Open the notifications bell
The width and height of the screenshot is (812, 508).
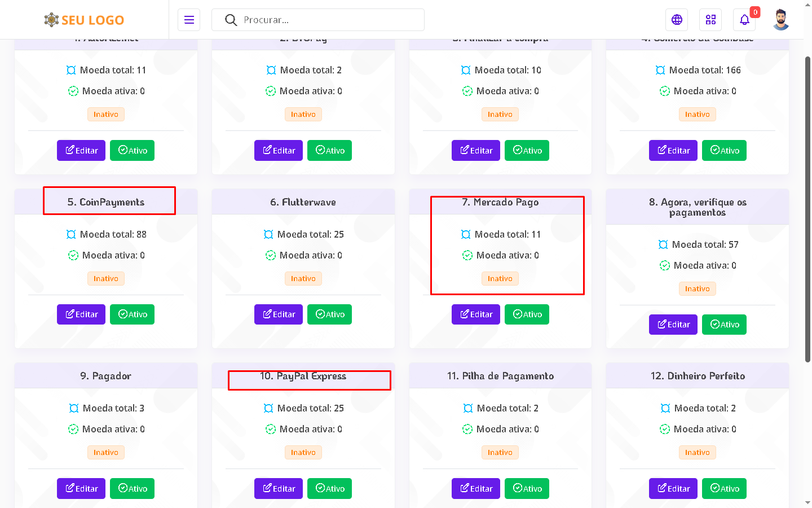(x=744, y=20)
